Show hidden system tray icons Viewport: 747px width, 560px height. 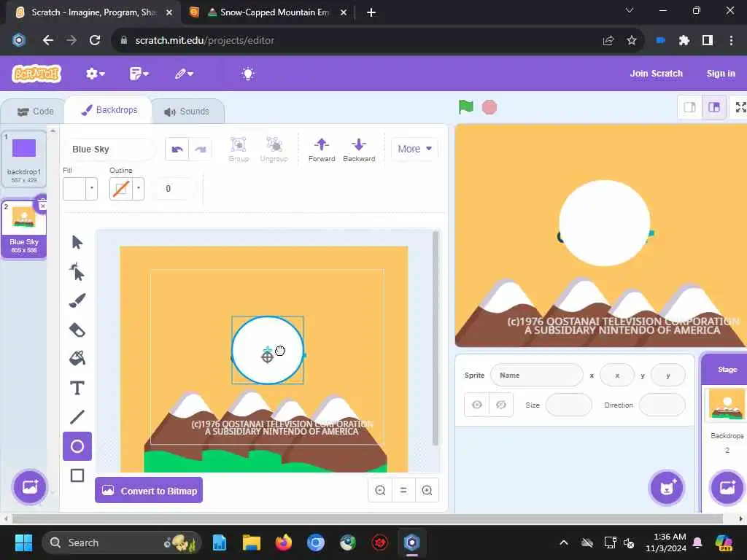(564, 542)
